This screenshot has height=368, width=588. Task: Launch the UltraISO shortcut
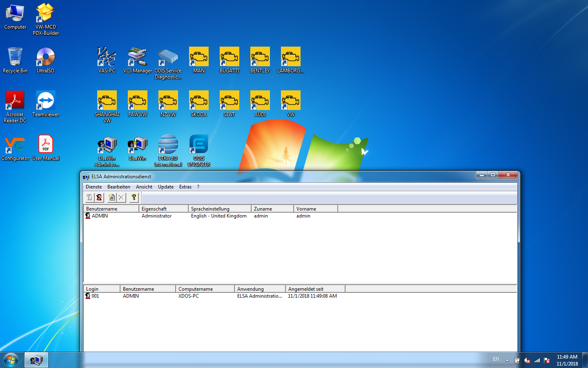click(46, 60)
